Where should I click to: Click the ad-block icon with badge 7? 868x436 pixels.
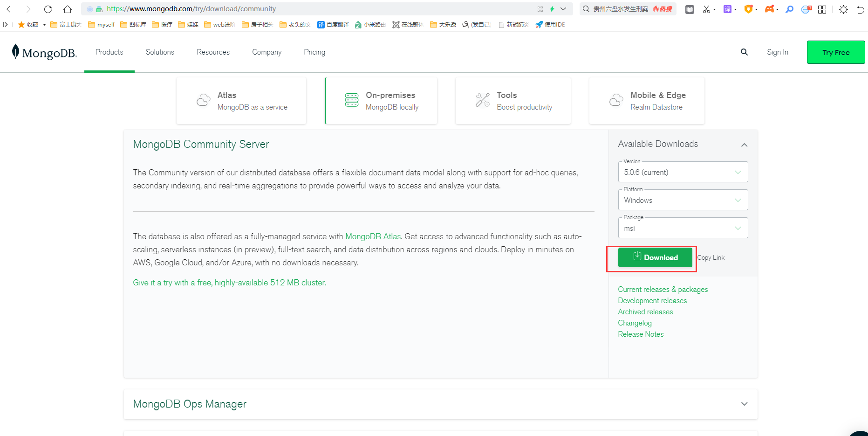pos(806,9)
